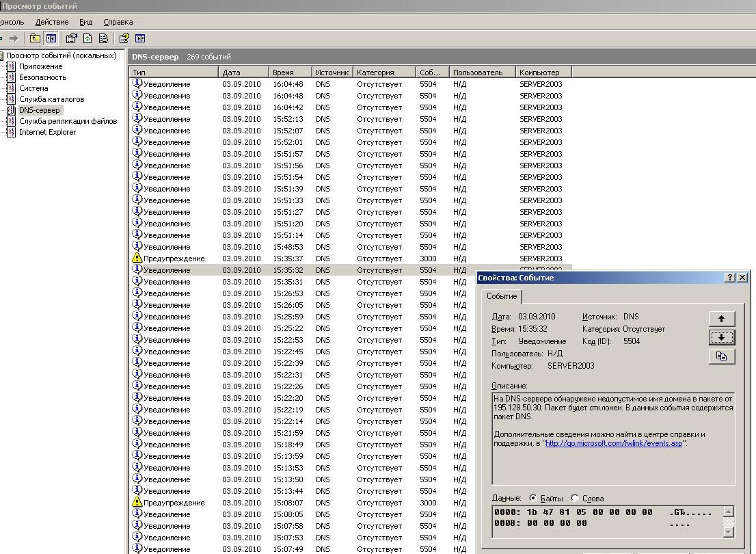The height and width of the screenshot is (554, 756).
Task: Click the dialog's question-mark help button
Action: (x=730, y=278)
